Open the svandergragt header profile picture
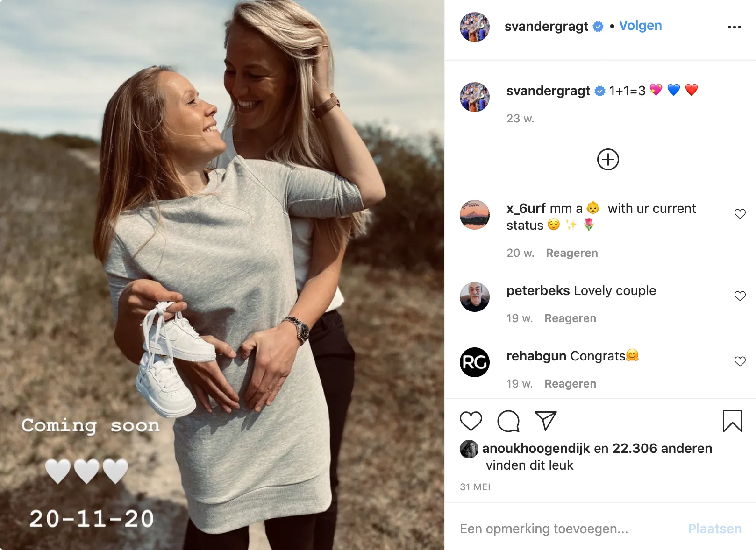This screenshot has width=756, height=550. (475, 27)
